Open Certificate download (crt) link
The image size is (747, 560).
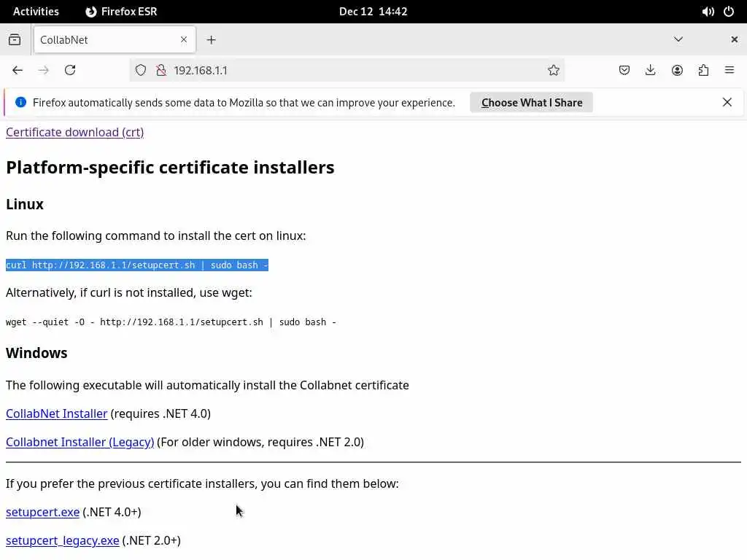point(75,132)
